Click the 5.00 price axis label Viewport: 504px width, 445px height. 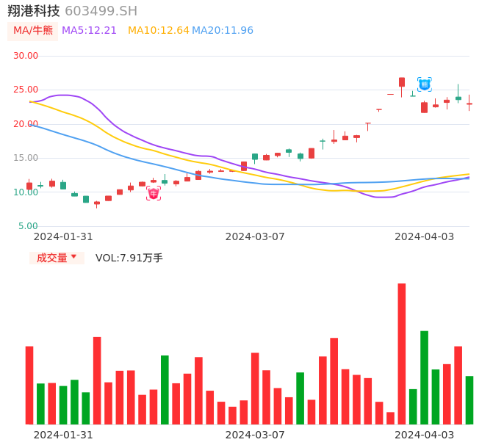tap(28, 226)
